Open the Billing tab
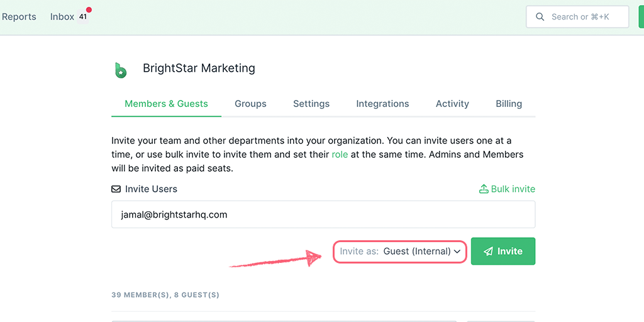This screenshot has height=322, width=644. pyautogui.click(x=509, y=104)
